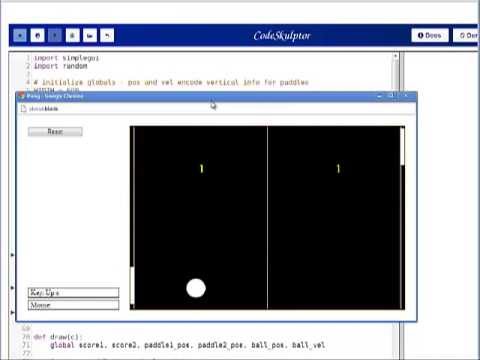This screenshot has height=360, width=480.
Task: Click the fourth CodeSkulptor toolbar icon
Action: [72, 35]
